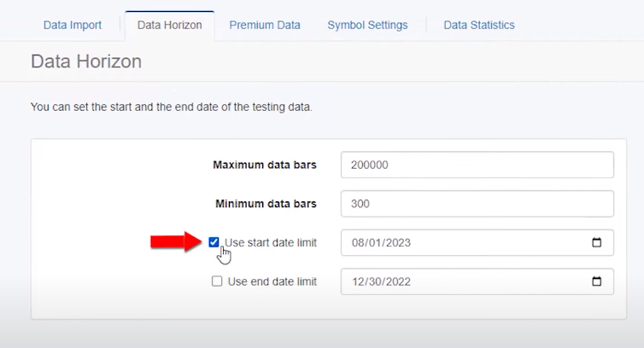Switch to the Data Import tab
Viewport: 644px width, 348px height.
(x=73, y=25)
